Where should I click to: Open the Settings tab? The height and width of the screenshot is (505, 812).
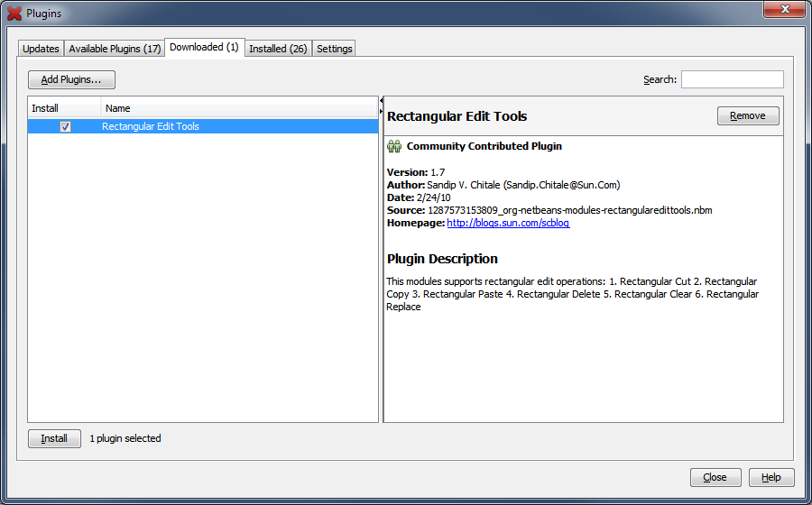(335, 49)
